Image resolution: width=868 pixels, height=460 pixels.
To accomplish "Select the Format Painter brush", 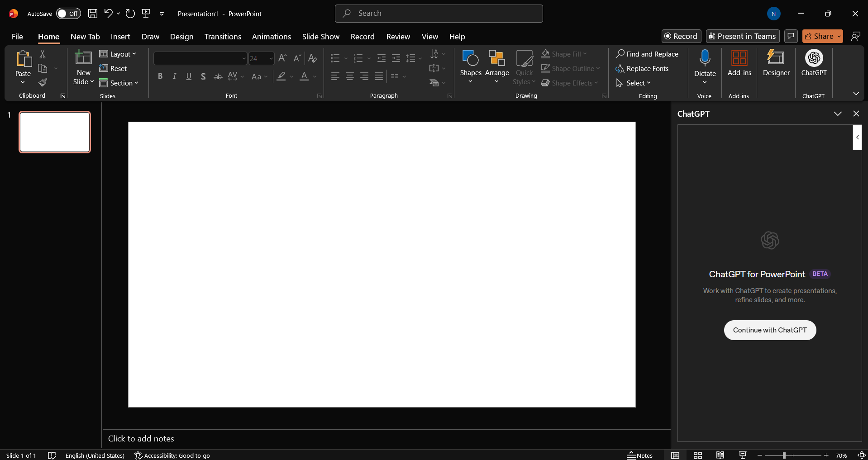I will (43, 82).
